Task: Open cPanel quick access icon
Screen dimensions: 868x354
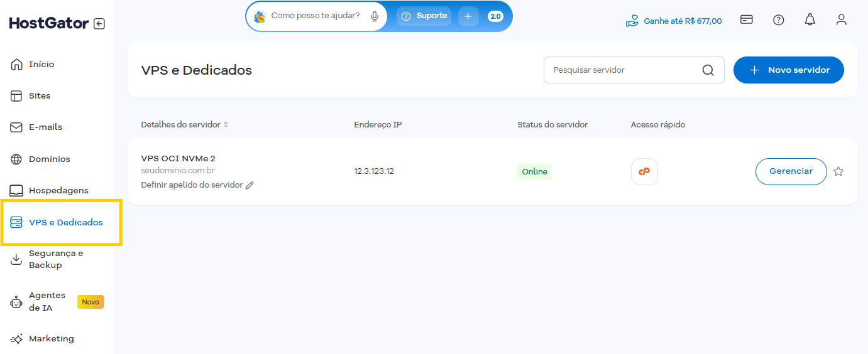Action: [x=644, y=171]
